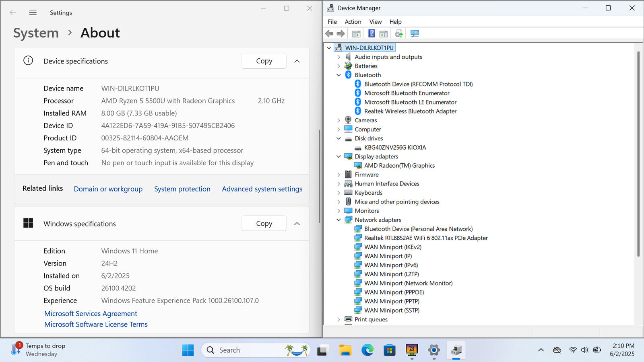Open Microsoft Store from the taskbar
This screenshot has height=362, width=644.
[x=389, y=350]
